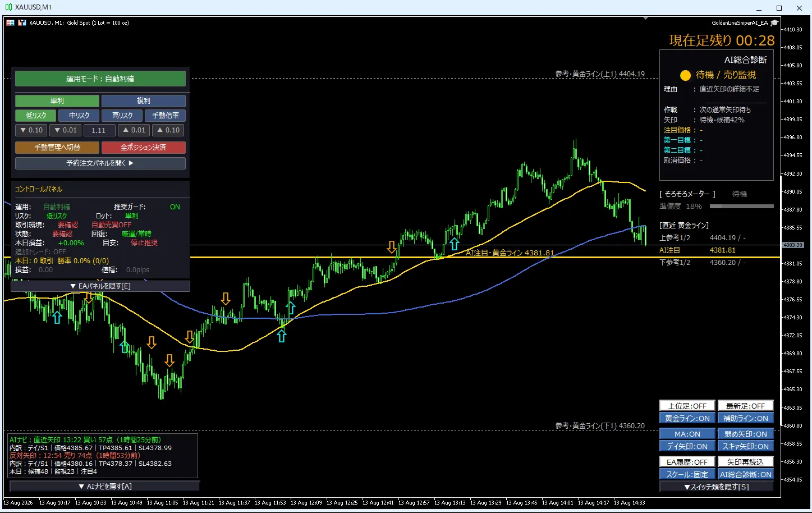Click the 本日損益 +0.00% value

pos(71,243)
